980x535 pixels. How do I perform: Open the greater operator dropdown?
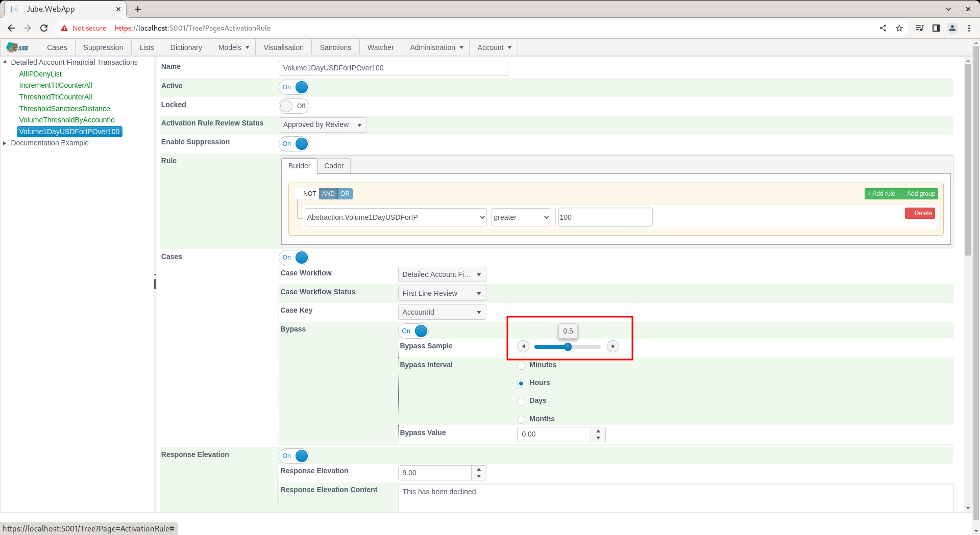point(521,217)
